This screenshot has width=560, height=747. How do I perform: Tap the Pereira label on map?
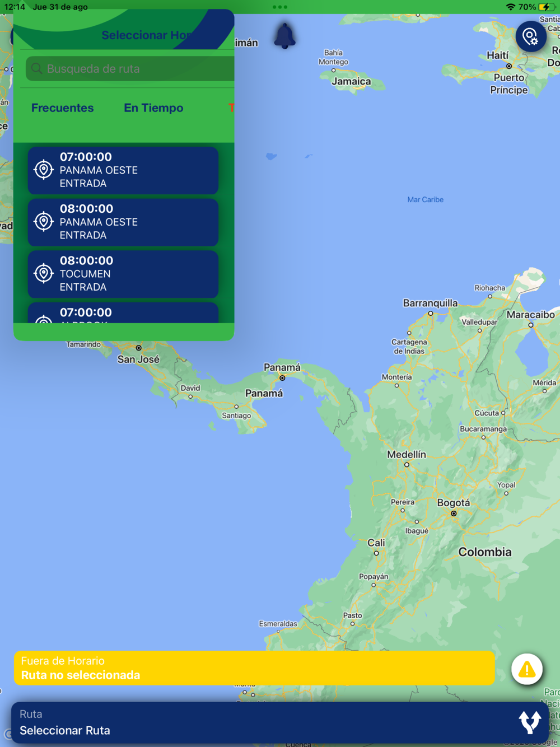(403, 502)
